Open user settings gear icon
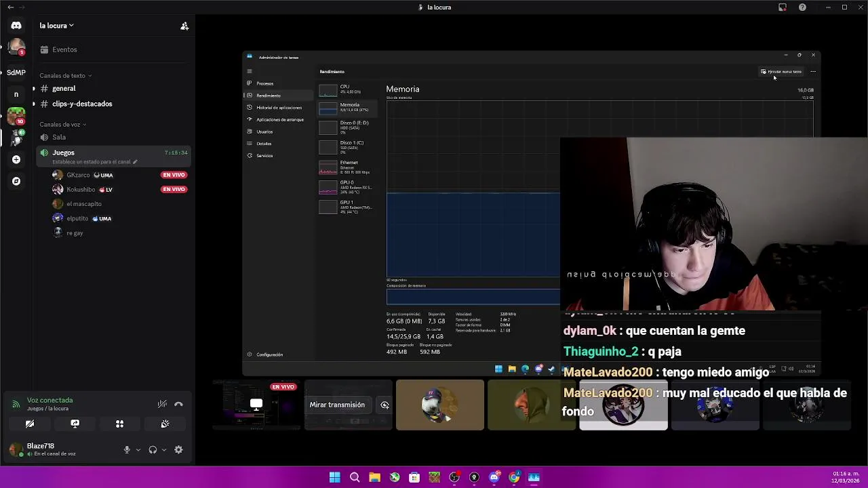The width and height of the screenshot is (868, 488). point(178,450)
